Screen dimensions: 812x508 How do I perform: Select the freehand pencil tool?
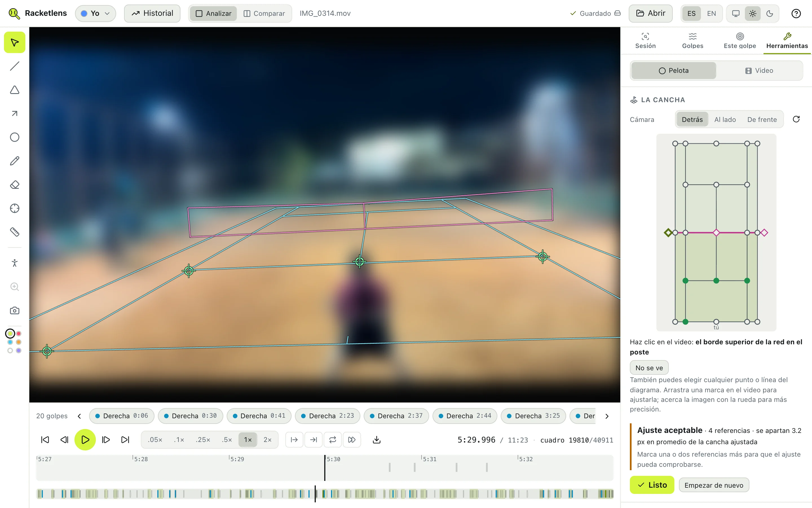pos(14,161)
